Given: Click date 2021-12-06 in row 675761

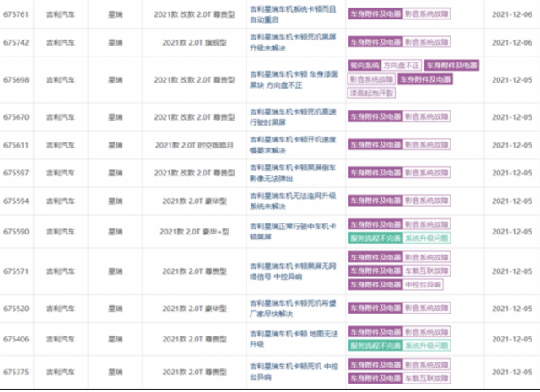Looking at the screenshot, I should coord(512,14).
